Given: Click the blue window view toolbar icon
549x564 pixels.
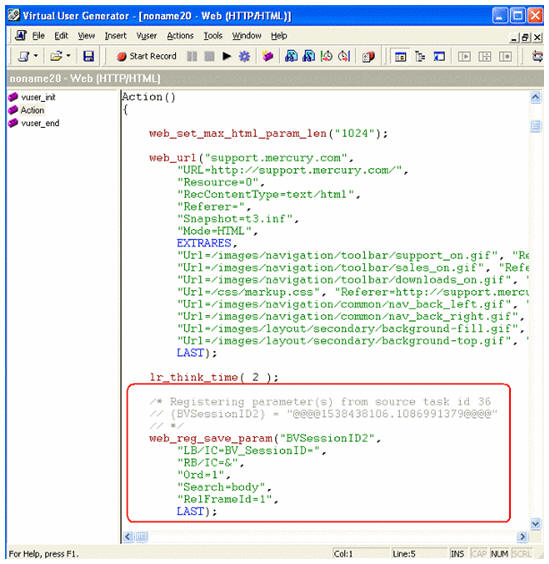Looking at the screenshot, I should (x=439, y=56).
